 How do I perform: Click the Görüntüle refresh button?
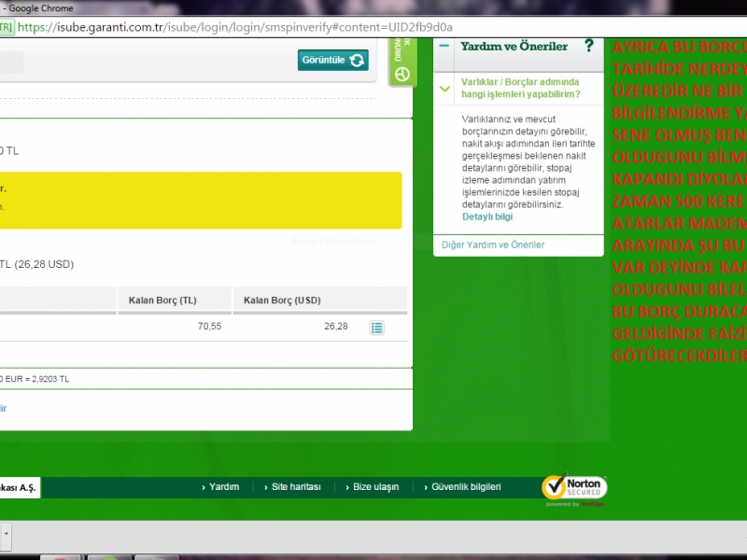pos(332,60)
